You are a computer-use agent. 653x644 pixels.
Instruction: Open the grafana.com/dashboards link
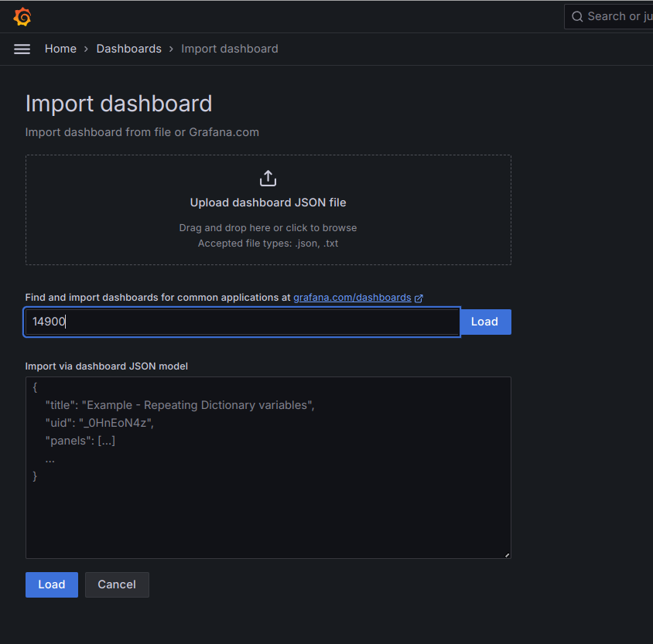(352, 298)
